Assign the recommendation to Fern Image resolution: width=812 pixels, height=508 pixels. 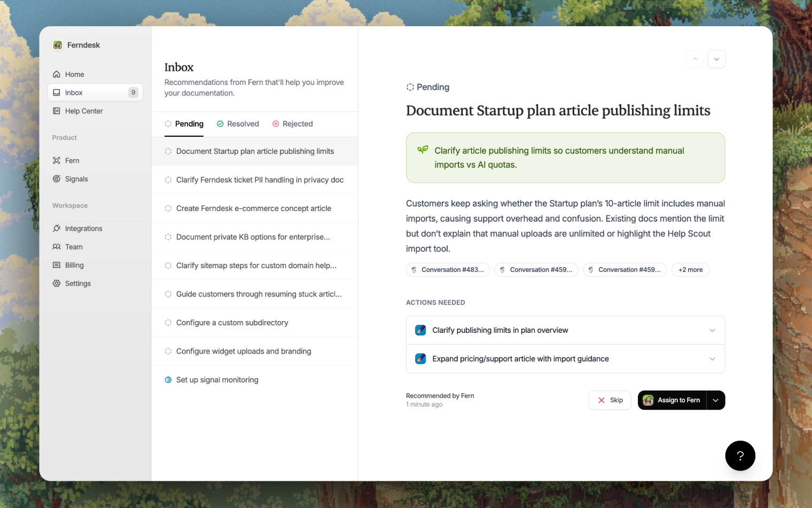pos(672,400)
